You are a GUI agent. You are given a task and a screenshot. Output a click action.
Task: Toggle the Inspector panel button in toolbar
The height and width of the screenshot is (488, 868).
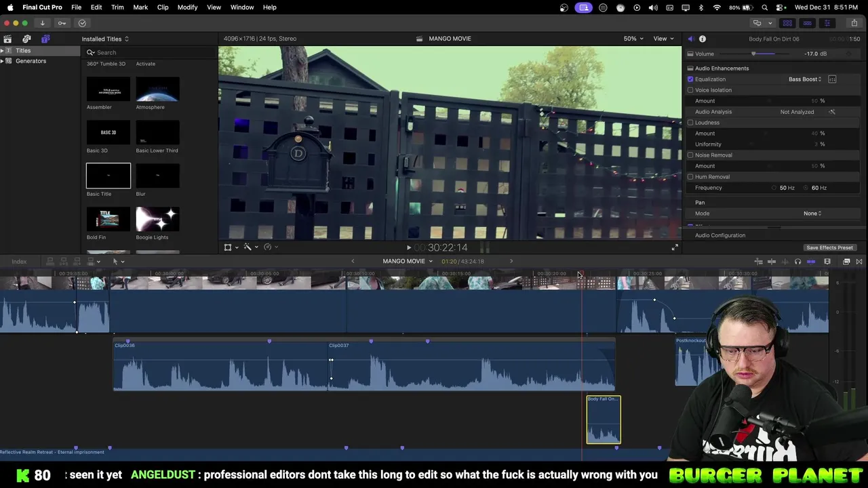tap(827, 23)
